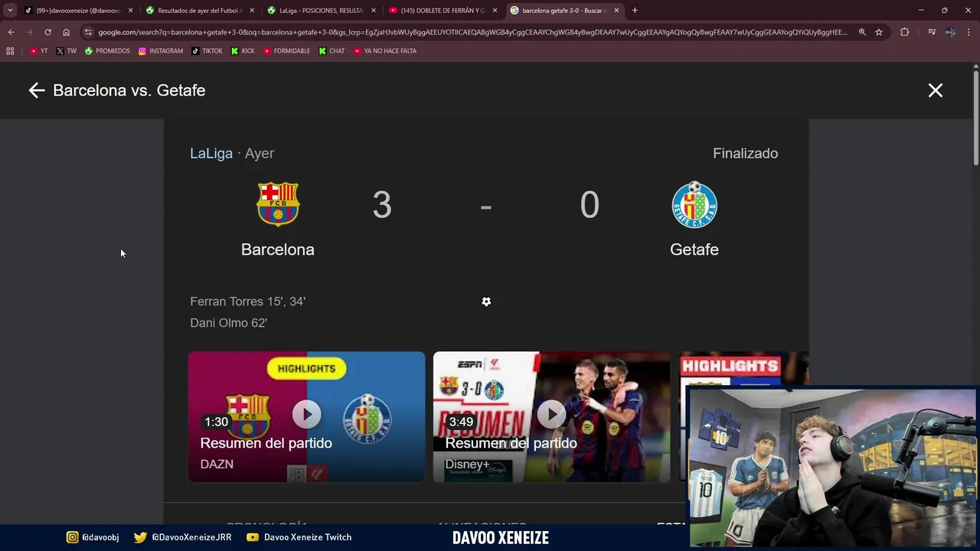This screenshot has width=980, height=551.
Task: Open the tab search dropdown arrow
Action: coord(10,11)
